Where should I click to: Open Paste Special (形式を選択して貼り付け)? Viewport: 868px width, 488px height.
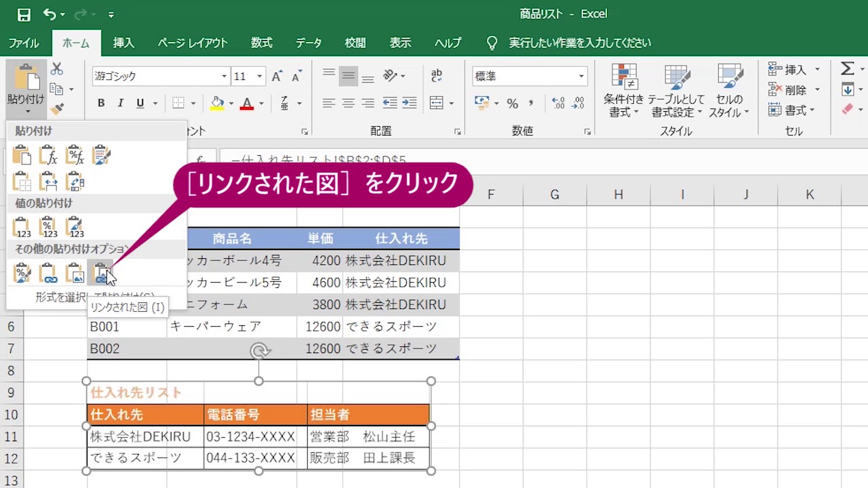coord(95,298)
